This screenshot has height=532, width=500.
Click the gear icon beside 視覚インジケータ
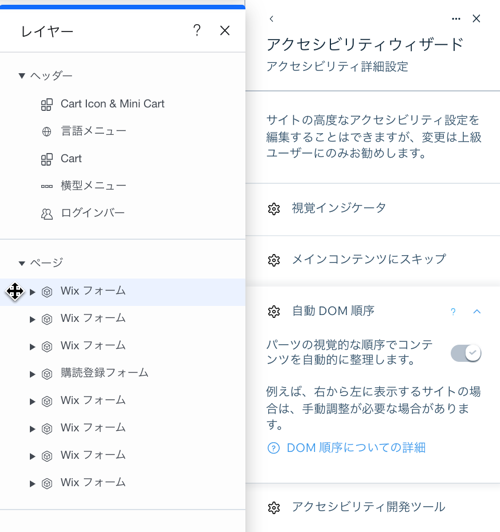pyautogui.click(x=274, y=209)
